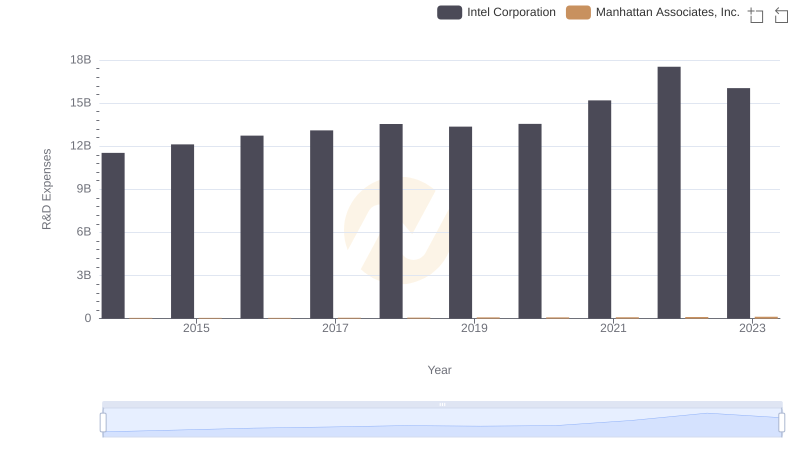Viewport: 800px width, 461px height.
Task: Click the R&D Expenses axis title
Action: 46,189
